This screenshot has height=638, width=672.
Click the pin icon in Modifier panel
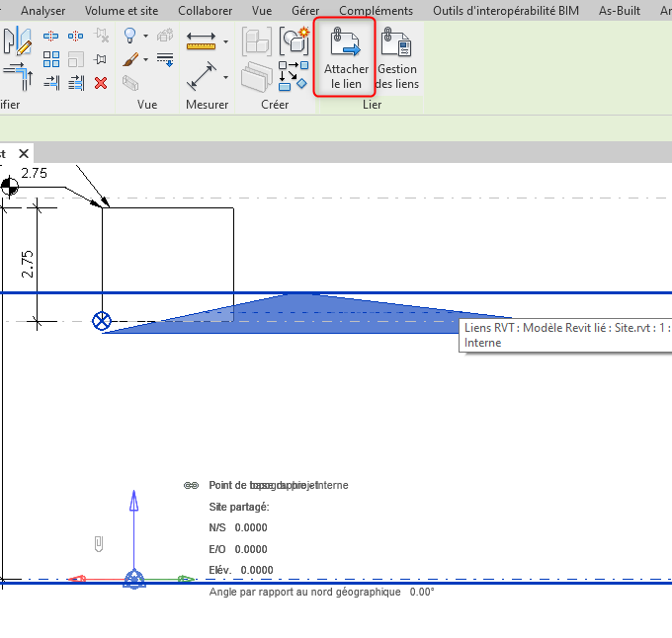pyautogui.click(x=100, y=59)
